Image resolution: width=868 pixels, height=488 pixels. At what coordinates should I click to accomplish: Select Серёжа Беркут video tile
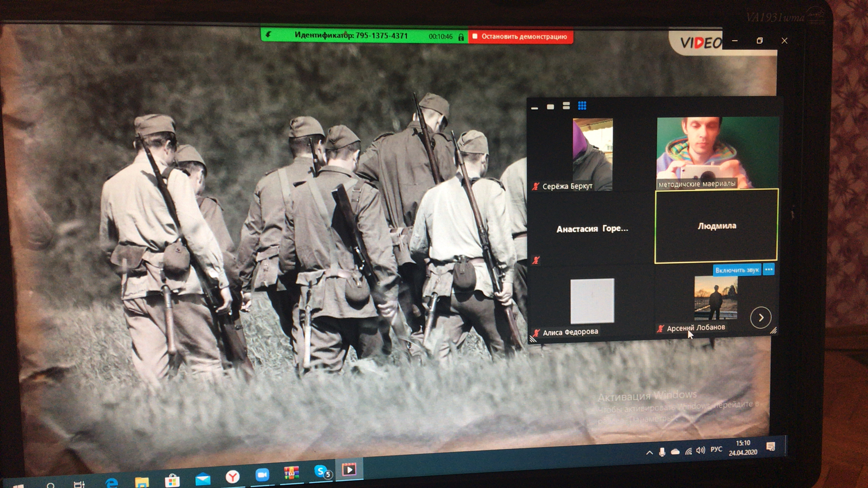click(x=592, y=154)
